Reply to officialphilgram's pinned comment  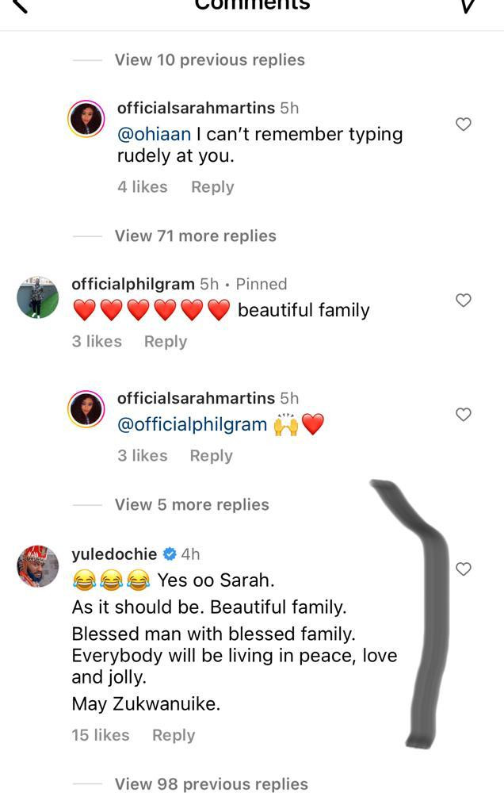point(165,341)
